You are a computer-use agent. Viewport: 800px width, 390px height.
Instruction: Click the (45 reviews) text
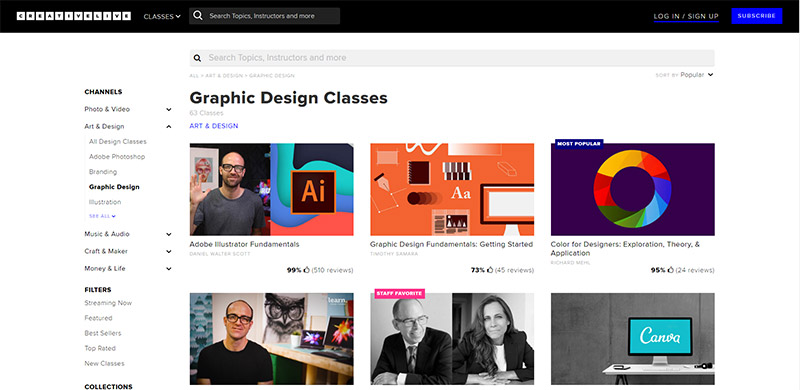coord(514,271)
